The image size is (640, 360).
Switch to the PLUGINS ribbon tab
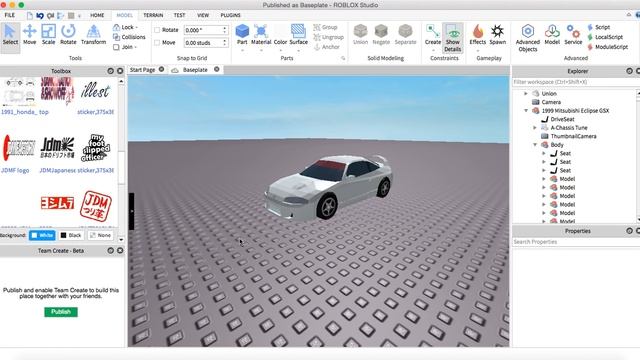(231, 15)
